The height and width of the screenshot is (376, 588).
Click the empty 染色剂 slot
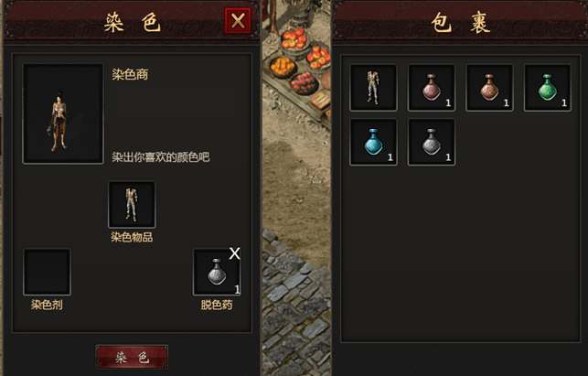click(47, 272)
